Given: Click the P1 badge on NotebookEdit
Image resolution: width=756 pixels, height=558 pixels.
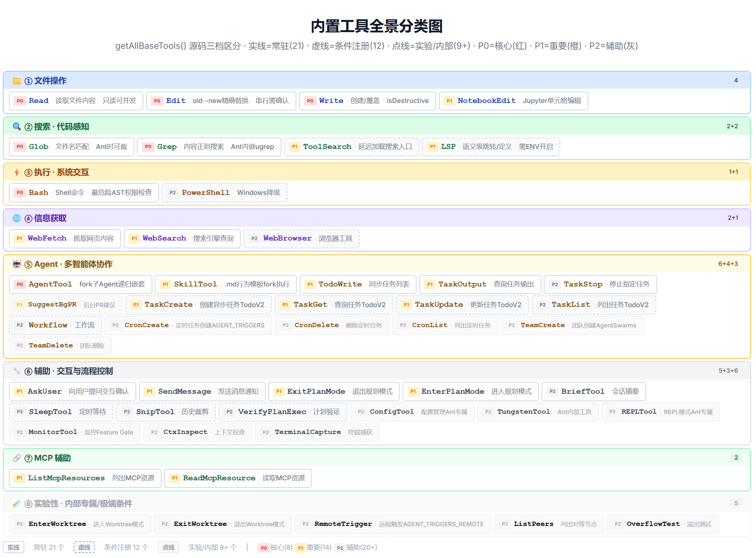Looking at the screenshot, I should (x=449, y=101).
